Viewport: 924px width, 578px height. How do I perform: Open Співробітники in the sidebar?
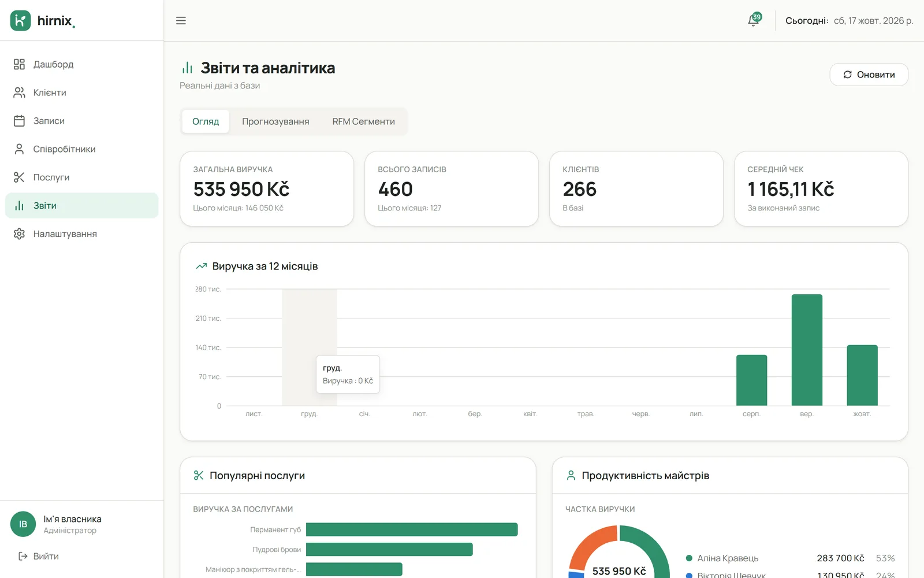(81, 149)
